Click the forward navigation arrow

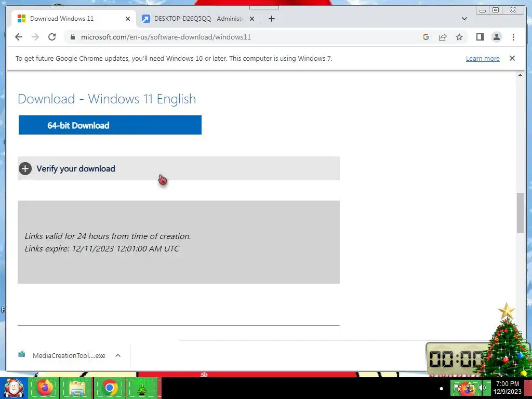click(35, 37)
